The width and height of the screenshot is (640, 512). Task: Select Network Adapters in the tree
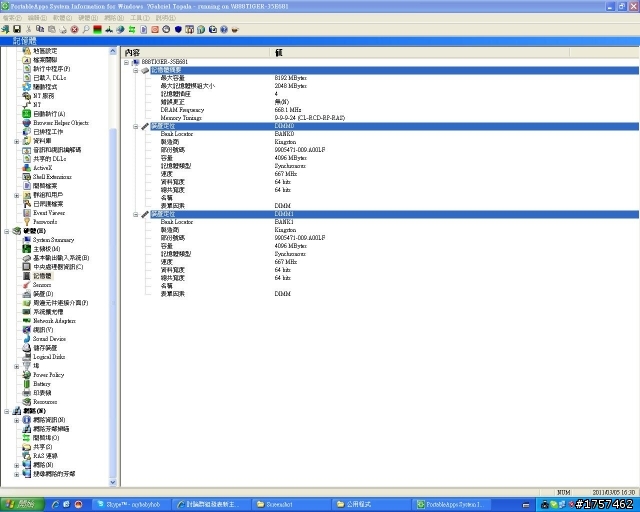(54, 321)
